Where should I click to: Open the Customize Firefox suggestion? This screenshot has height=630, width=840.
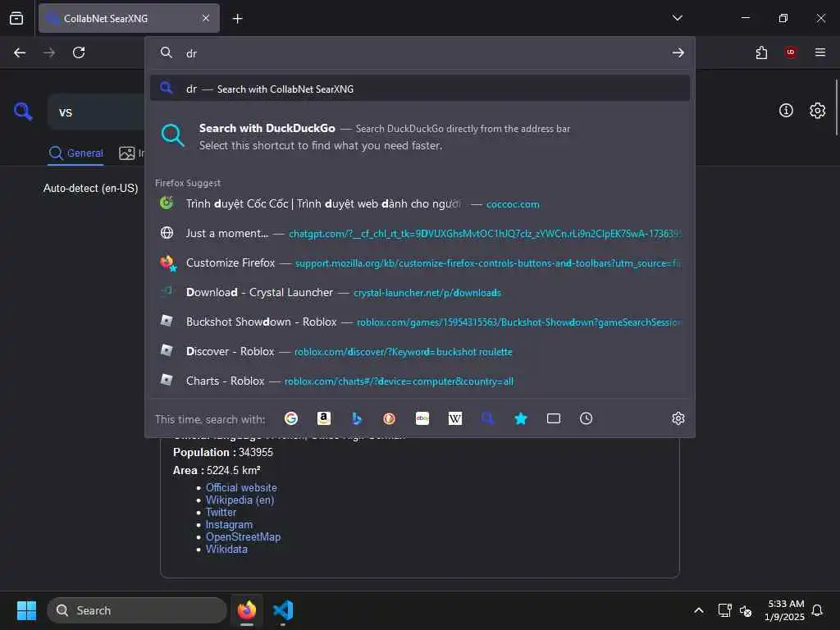click(x=420, y=262)
